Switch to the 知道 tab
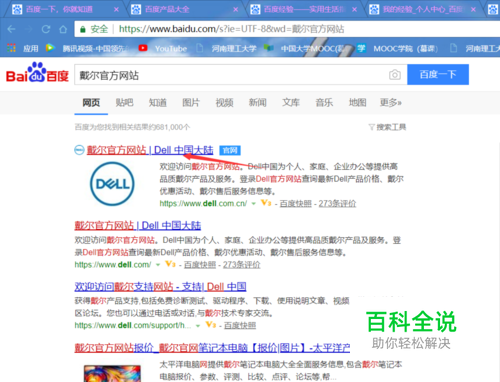 [158, 102]
